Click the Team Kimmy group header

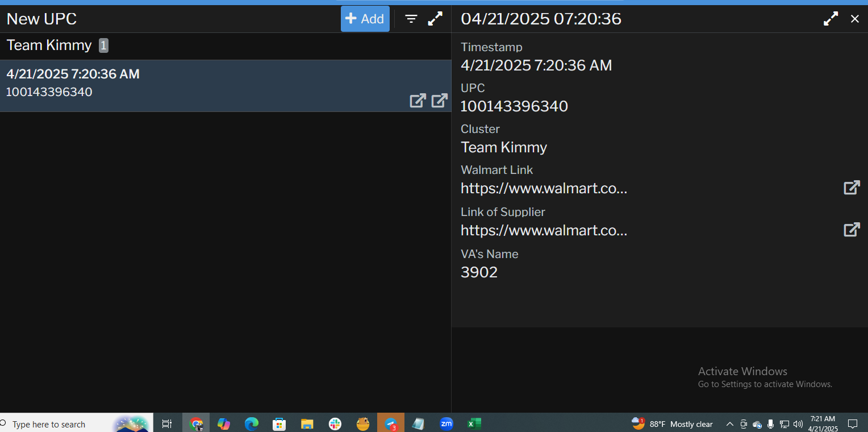[226, 45]
